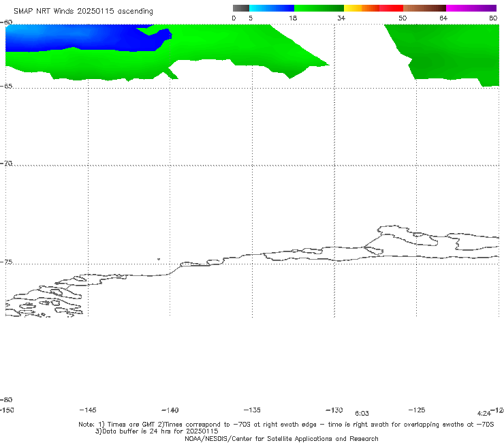
Task: Click the gray segment of the color bar
Action: 241,8
